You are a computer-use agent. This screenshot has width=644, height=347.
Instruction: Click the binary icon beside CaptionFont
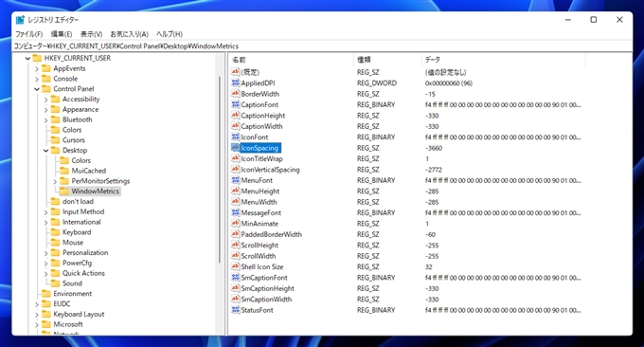(235, 104)
